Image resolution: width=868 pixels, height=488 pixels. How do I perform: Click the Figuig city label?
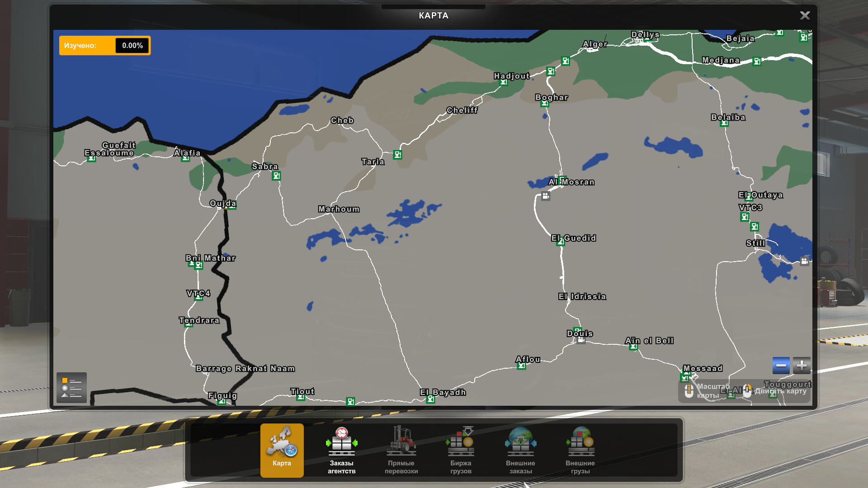[x=222, y=396]
